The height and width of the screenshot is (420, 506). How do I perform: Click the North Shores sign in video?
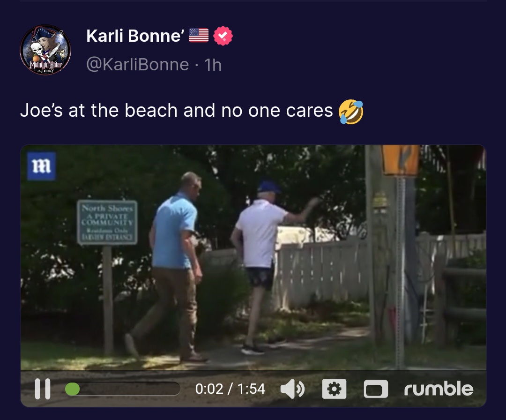(x=107, y=223)
